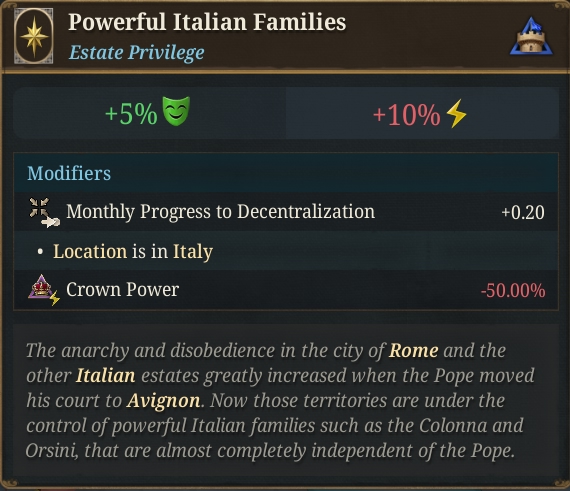Click the Estate Privilege subtitle link
Image resolution: width=570 pixels, height=491 pixels.
coord(136,52)
